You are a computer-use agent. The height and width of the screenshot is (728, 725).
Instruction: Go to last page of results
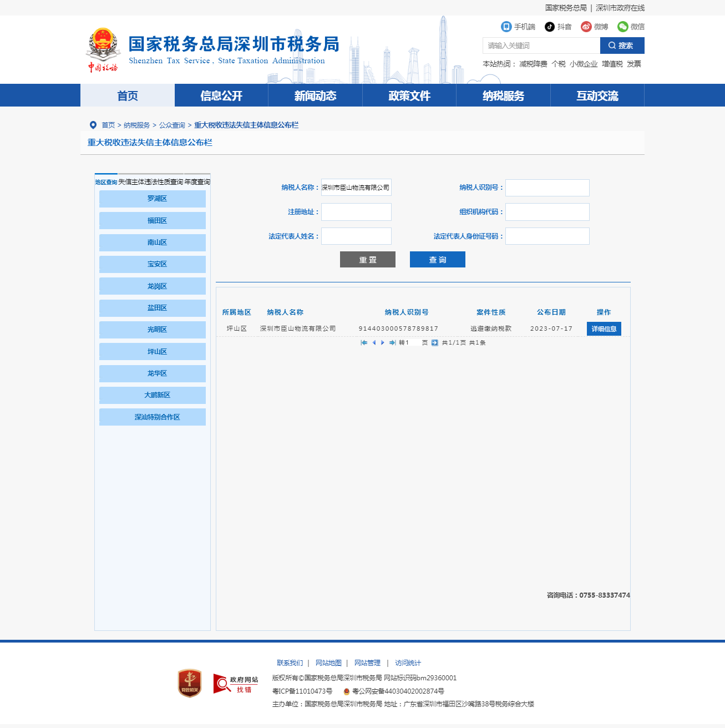point(392,343)
